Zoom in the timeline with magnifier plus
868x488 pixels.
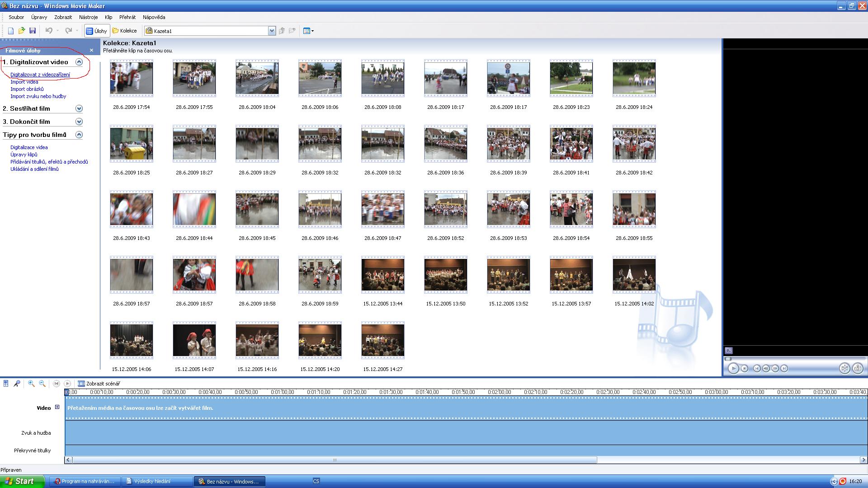tap(31, 384)
